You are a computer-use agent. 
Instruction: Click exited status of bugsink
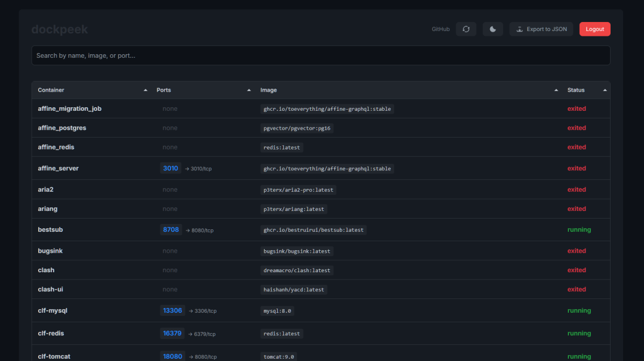577,251
